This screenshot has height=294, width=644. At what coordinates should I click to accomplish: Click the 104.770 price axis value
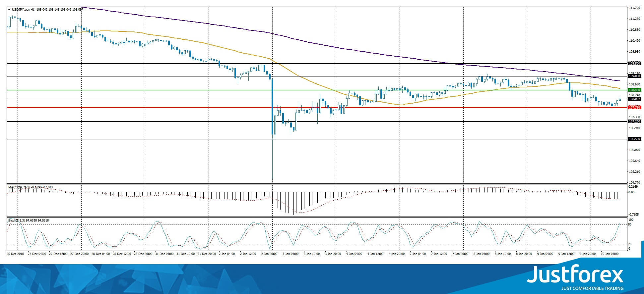click(x=634, y=182)
